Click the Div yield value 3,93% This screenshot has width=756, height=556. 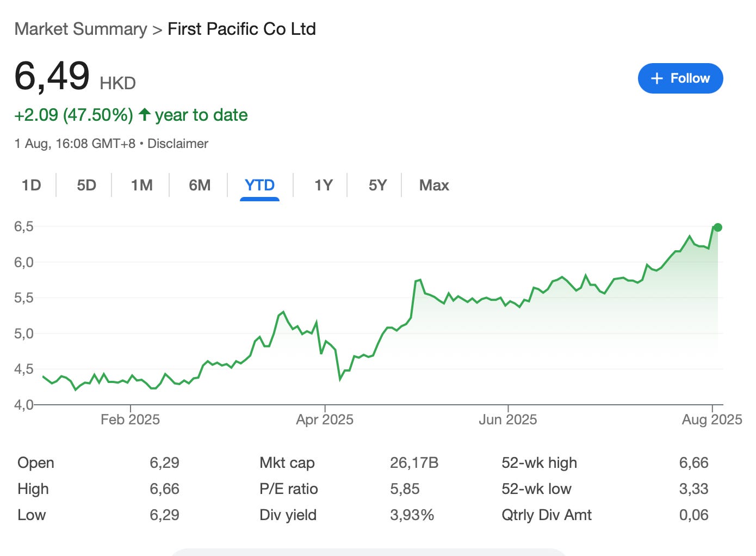click(412, 515)
